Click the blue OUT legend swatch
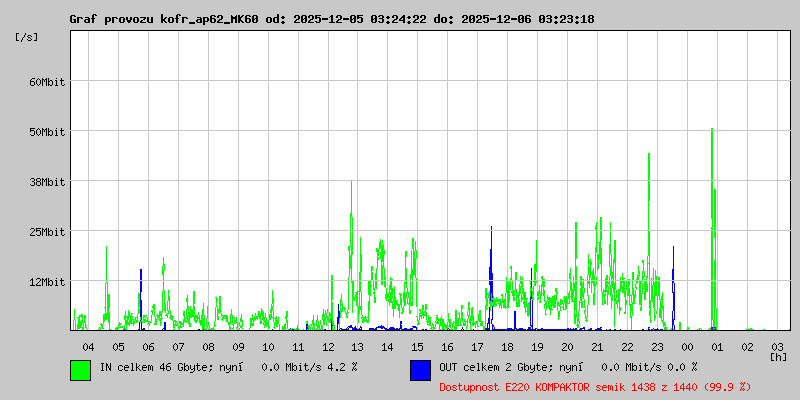The image size is (800, 400). coord(420,369)
